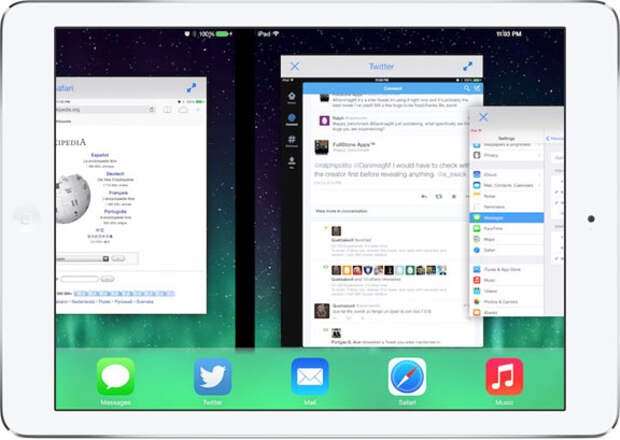Open Notes in Settings list
Screen dimensions: 620x440
(x=507, y=196)
